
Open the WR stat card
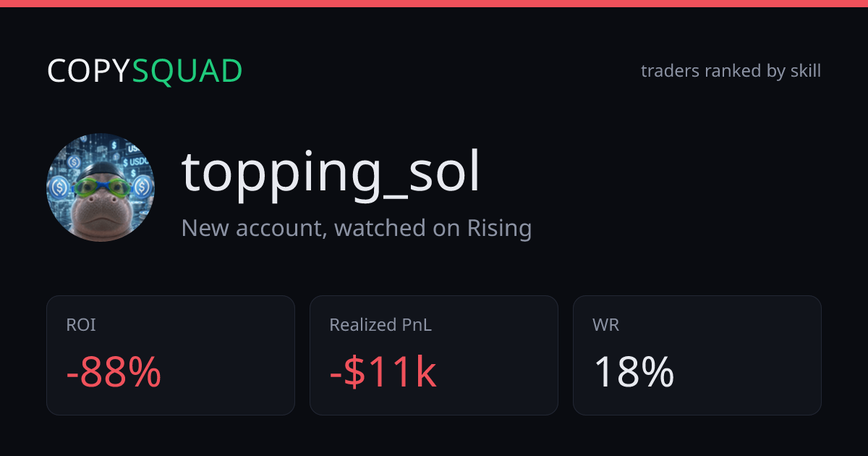[x=697, y=355]
